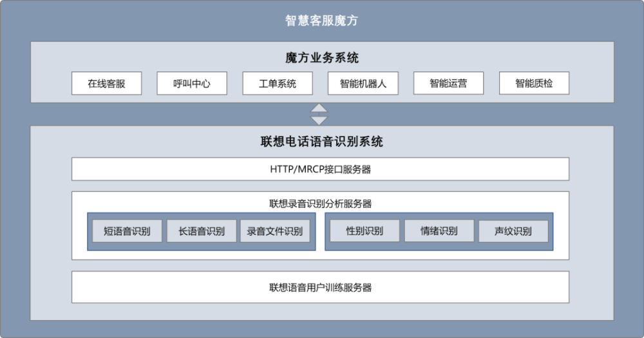Viewport: 644px width, 338px height.
Task: Select the 呼叫中心 box
Action: tap(192, 83)
